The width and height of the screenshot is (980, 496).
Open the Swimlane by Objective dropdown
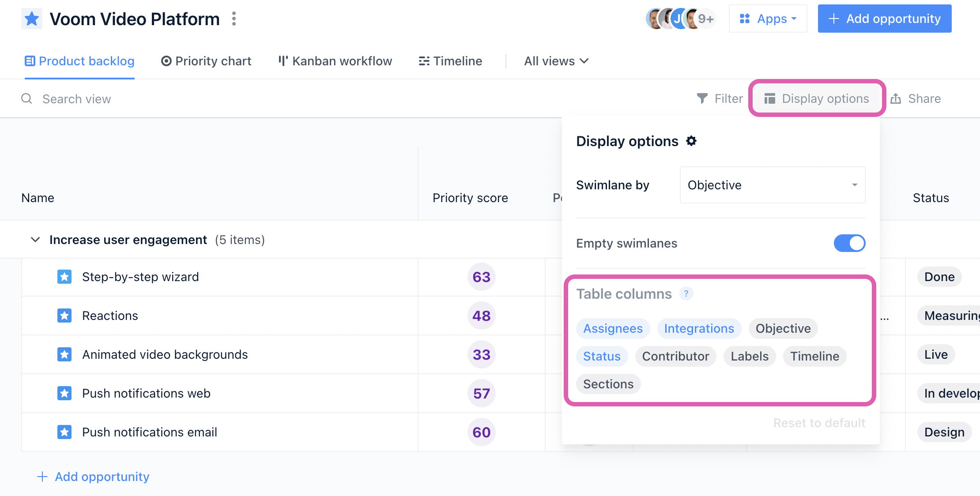773,185
